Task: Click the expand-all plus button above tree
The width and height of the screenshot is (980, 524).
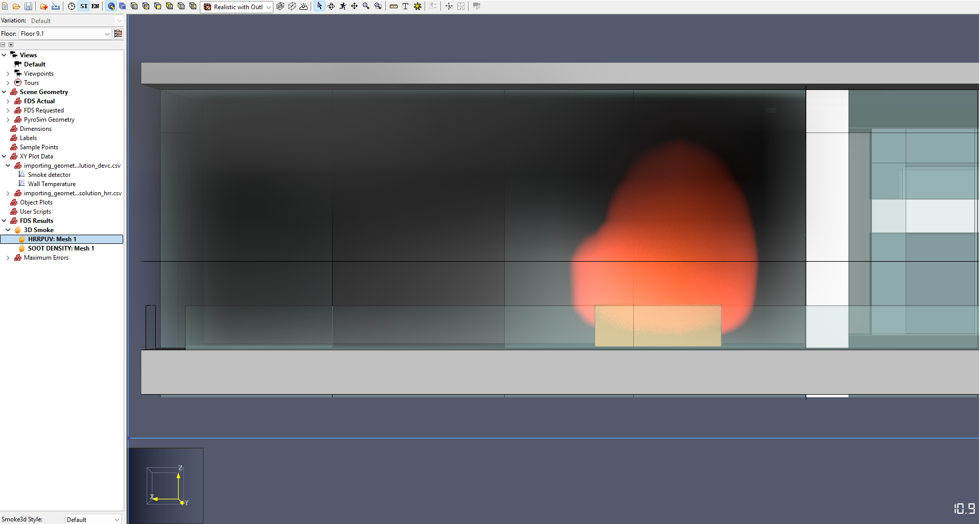Action: 11,44
